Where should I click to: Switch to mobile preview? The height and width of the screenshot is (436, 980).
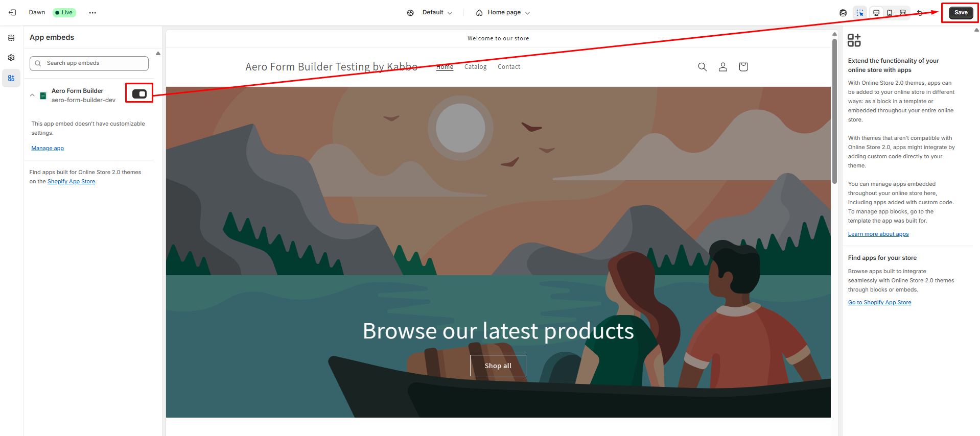[x=890, y=13]
